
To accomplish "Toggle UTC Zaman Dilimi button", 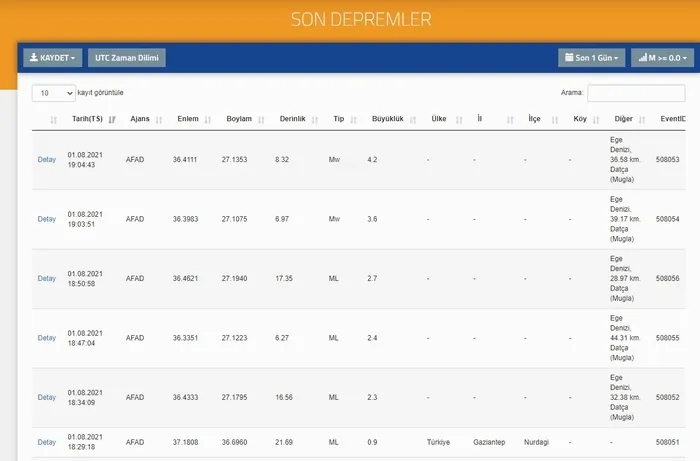I will (x=127, y=58).
